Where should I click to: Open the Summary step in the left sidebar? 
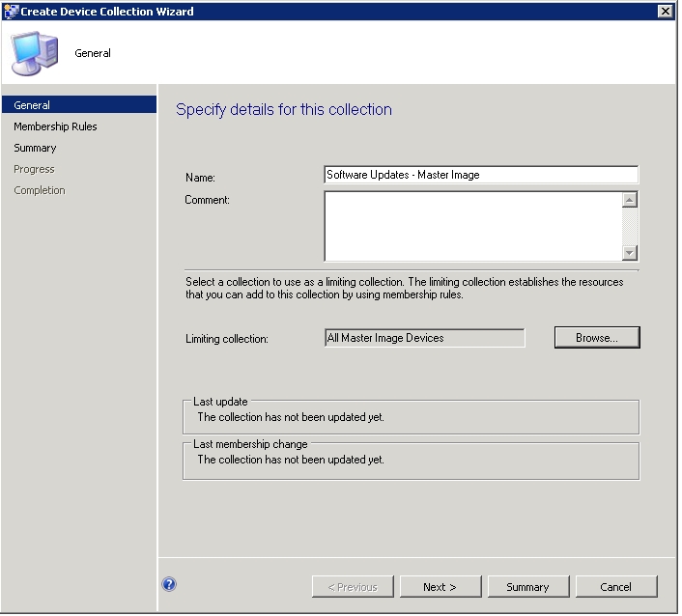coord(35,148)
